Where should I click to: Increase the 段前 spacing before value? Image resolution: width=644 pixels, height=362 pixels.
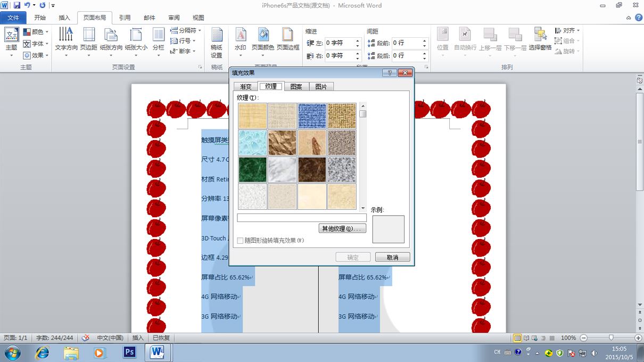[425, 40]
